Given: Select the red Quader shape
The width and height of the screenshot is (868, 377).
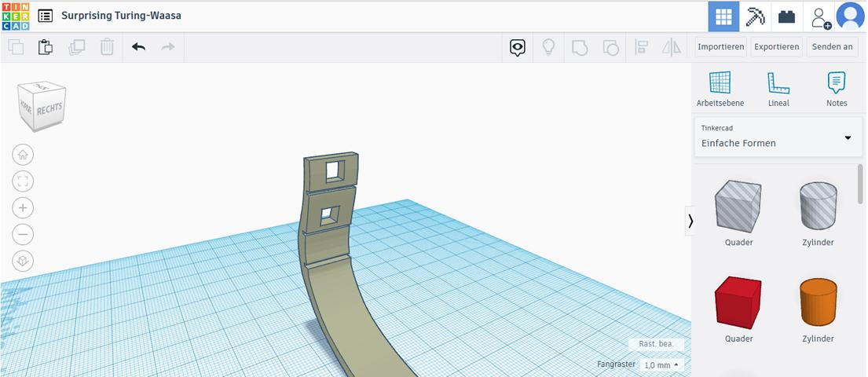Looking at the screenshot, I should 738,301.
